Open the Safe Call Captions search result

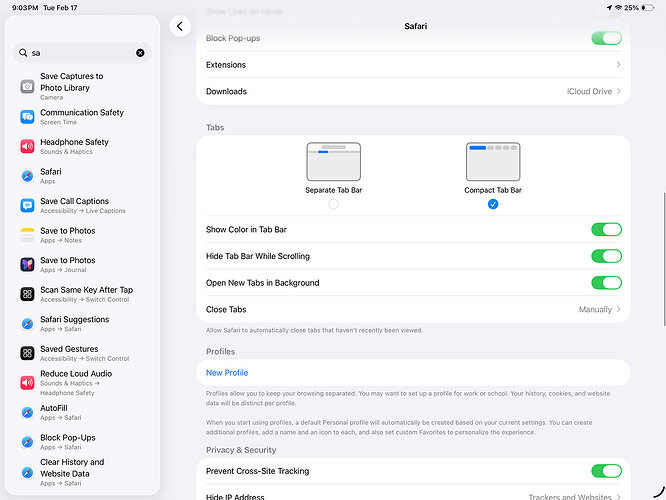click(x=82, y=206)
